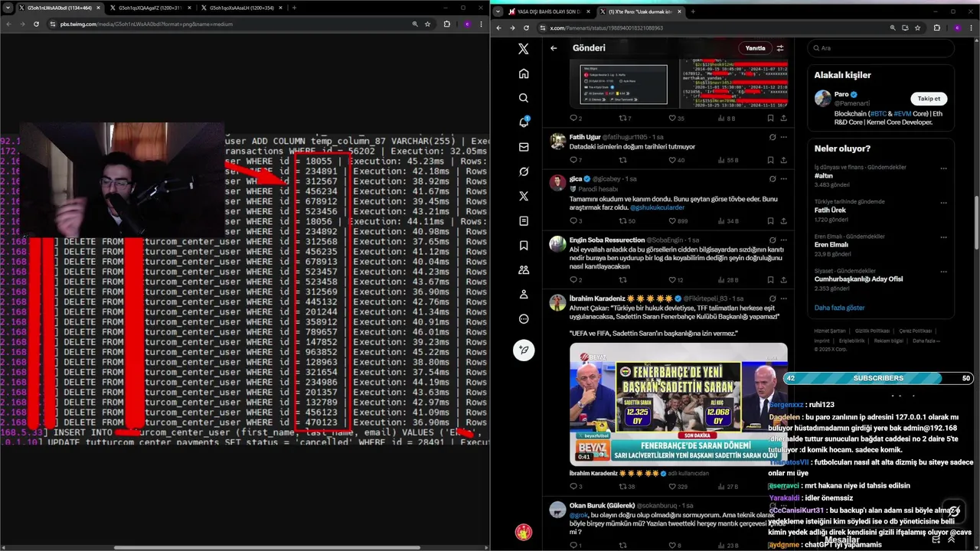Open the tab search dropdown in left Chrome window

click(x=8, y=8)
